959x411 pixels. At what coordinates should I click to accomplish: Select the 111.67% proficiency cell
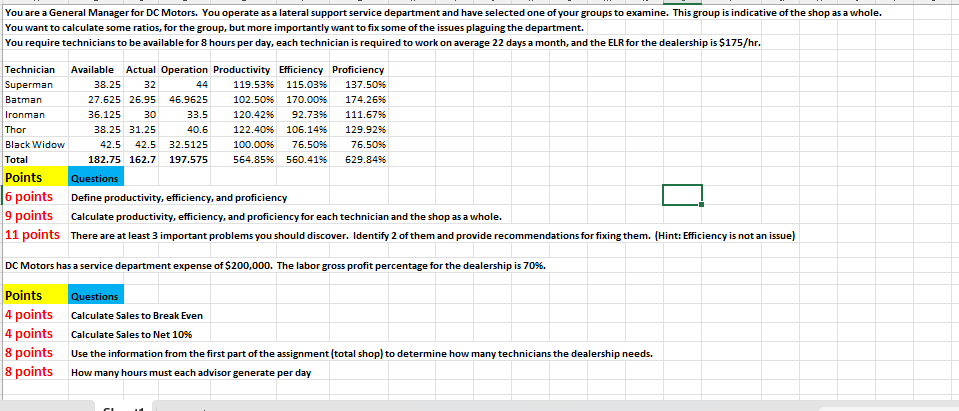pyautogui.click(x=358, y=114)
